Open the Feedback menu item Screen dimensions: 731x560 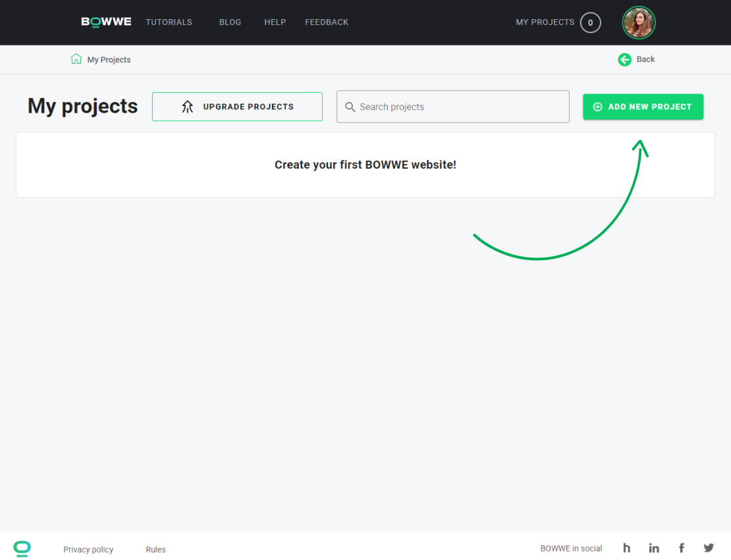(327, 22)
